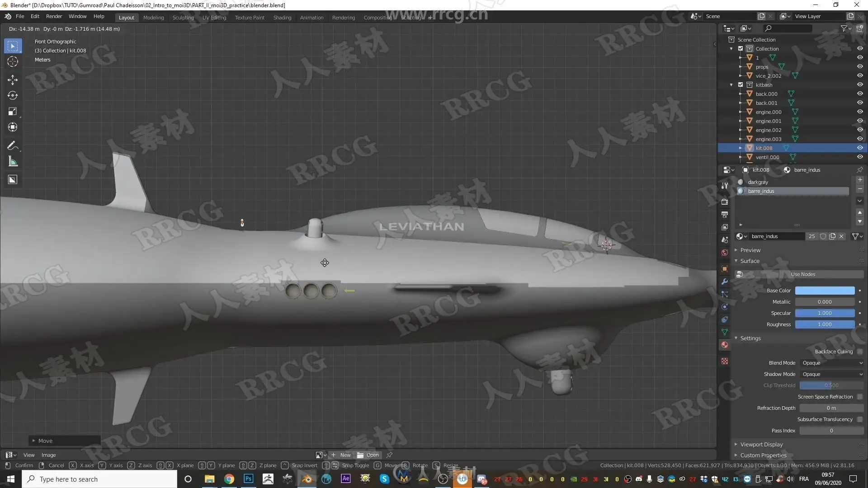Select the Rotate tool
The image size is (868, 488).
(x=13, y=95)
